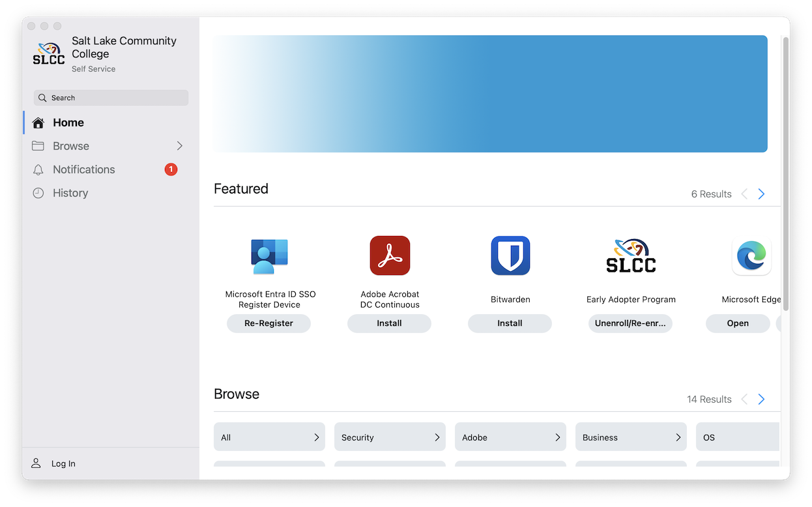The image size is (812, 507).
Task: Open the Microsoft Entra ID SSO icon
Action: point(269,255)
